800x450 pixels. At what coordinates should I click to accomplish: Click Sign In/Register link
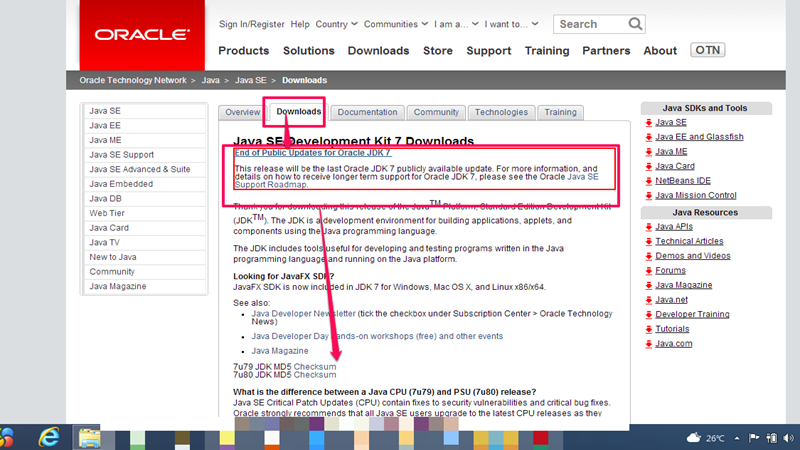coord(252,24)
